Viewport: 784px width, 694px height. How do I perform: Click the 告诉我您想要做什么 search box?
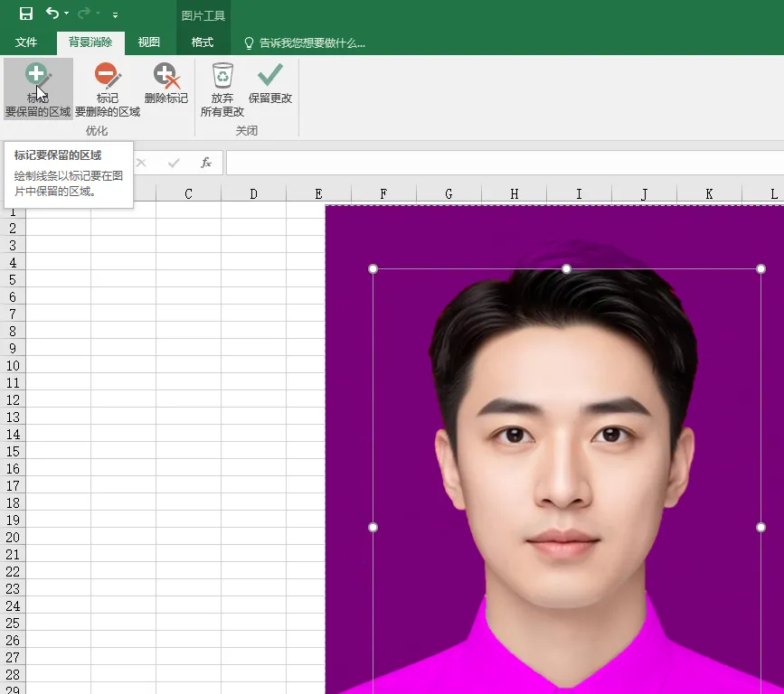pyautogui.click(x=305, y=43)
